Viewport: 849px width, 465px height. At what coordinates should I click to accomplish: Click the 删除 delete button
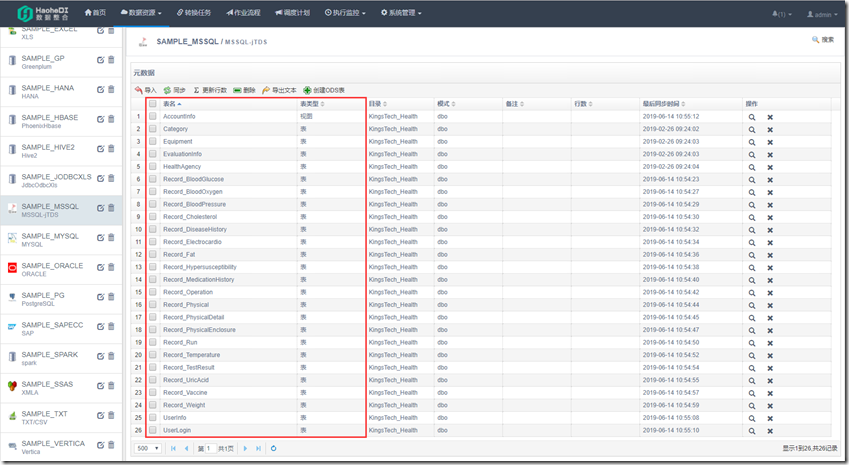click(x=244, y=90)
